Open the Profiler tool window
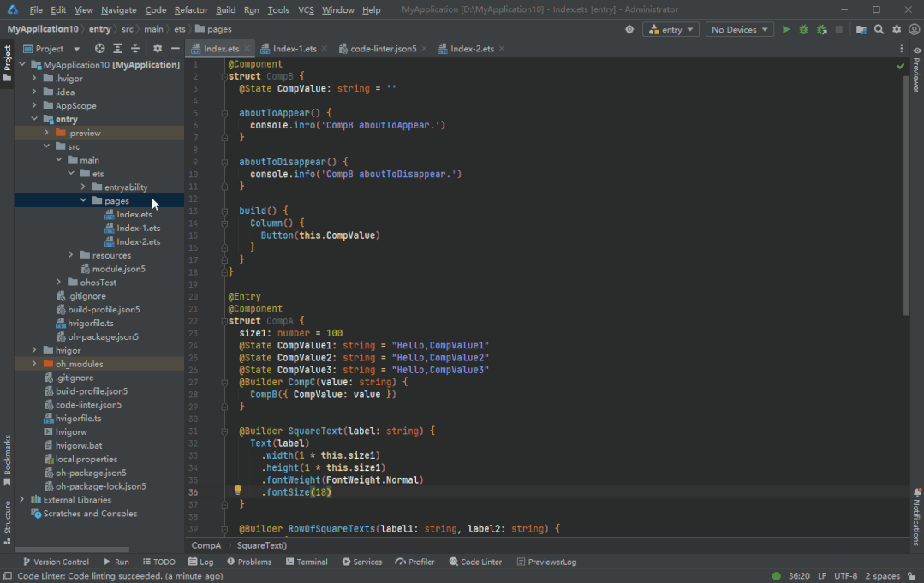924x583 pixels. 414,562
